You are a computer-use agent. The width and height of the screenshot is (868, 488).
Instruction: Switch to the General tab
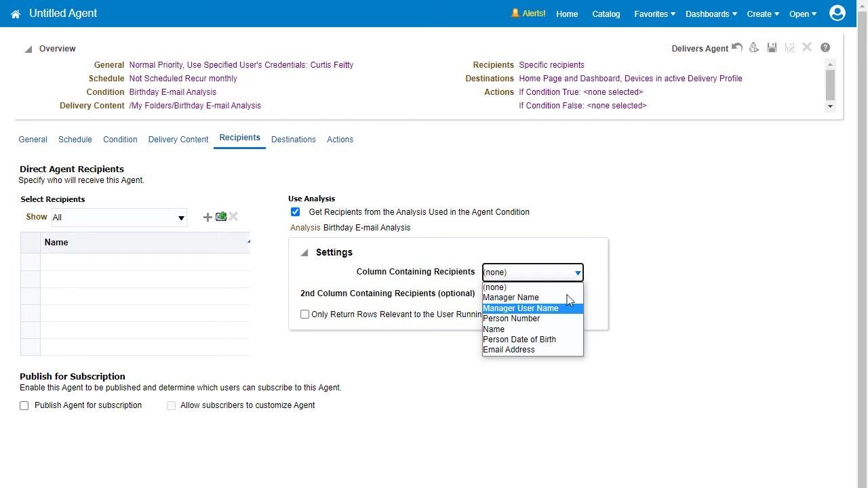coord(33,140)
